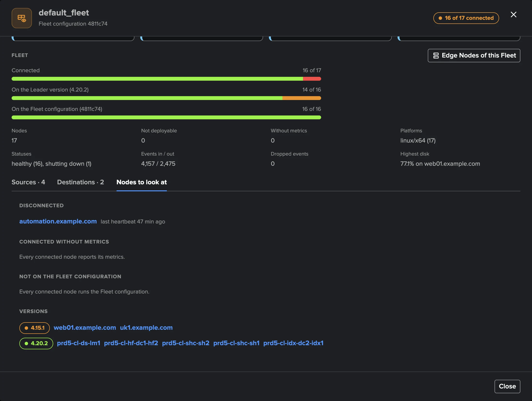Click the 'linux/x64 (17)' platform value
Screen dimensions: 532x401
point(418,140)
